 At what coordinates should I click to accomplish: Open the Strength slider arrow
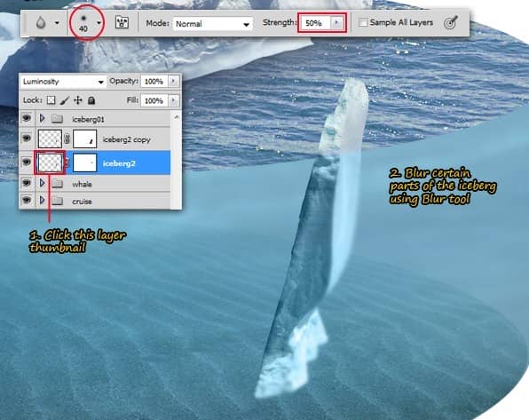click(336, 22)
